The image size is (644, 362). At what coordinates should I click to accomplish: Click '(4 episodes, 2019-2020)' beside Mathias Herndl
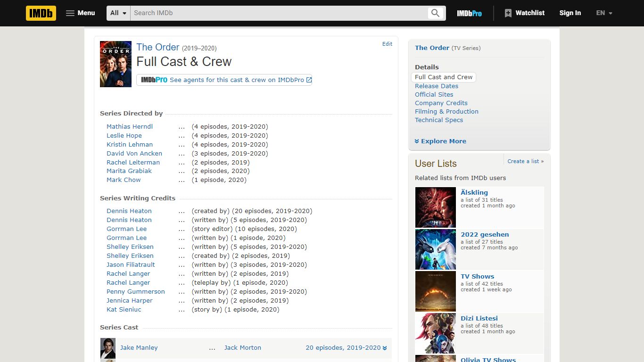pyautogui.click(x=230, y=127)
